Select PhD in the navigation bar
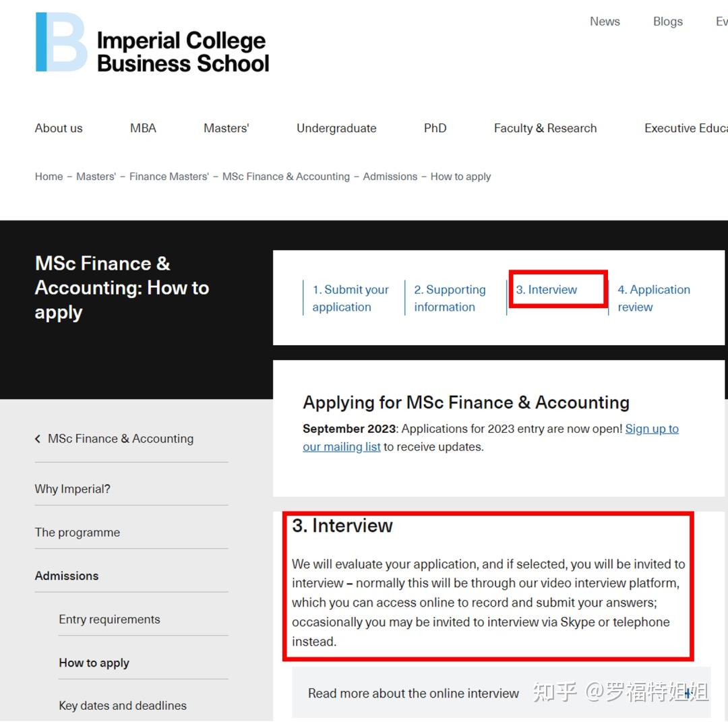 click(435, 128)
